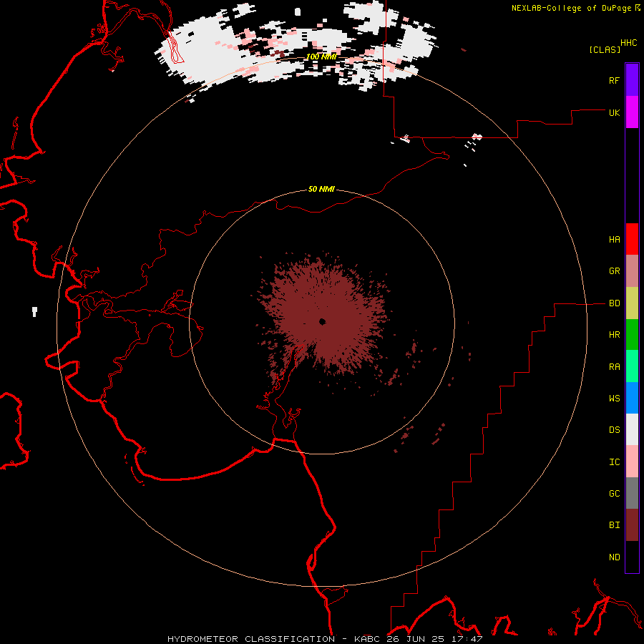The width and height of the screenshot is (644, 644).
Task: Click the radar site center dot
Action: coord(323,321)
